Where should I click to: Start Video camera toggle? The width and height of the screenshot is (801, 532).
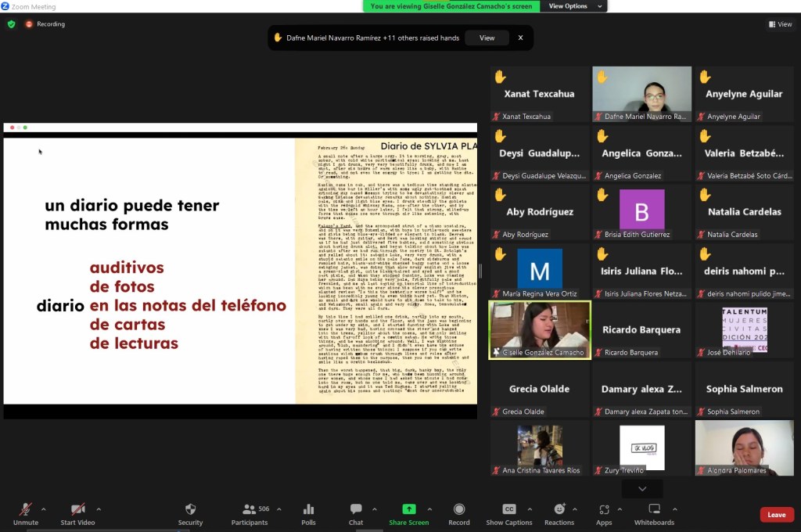click(77, 509)
